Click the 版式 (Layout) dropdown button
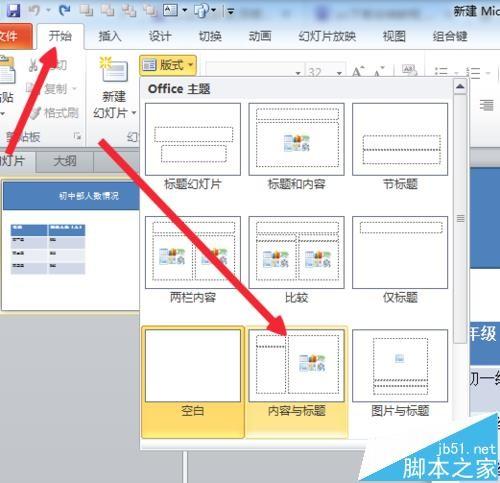 pos(168,65)
